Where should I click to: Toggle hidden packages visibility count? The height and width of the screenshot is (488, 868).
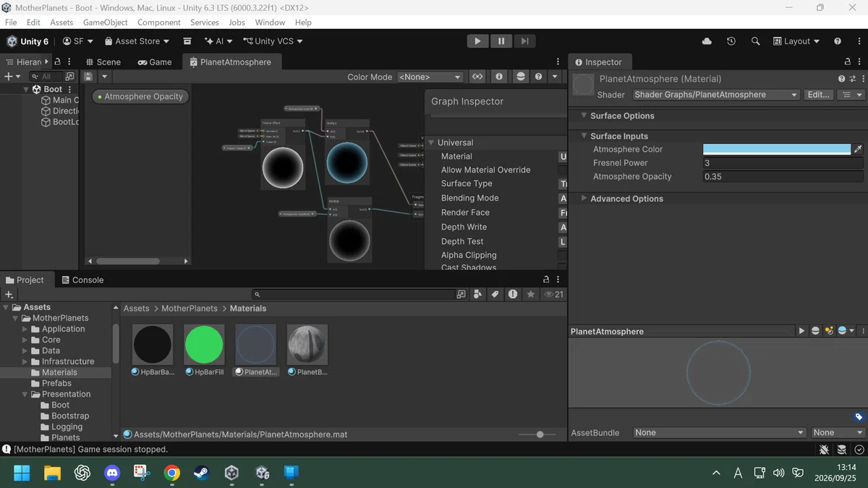tap(554, 294)
